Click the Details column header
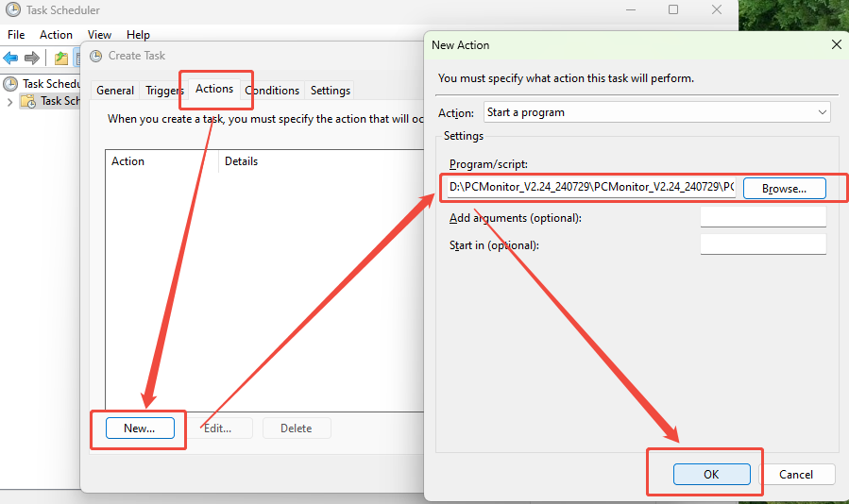The width and height of the screenshot is (849, 504). pyautogui.click(x=322, y=161)
